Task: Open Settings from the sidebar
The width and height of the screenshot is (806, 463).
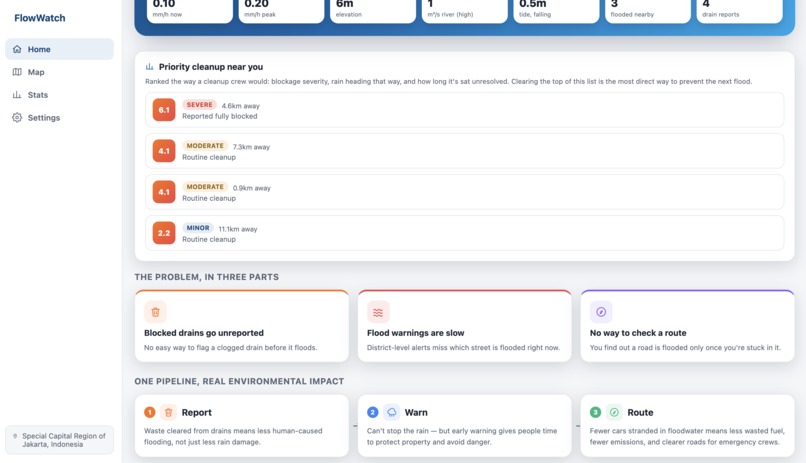Action: 59,118
